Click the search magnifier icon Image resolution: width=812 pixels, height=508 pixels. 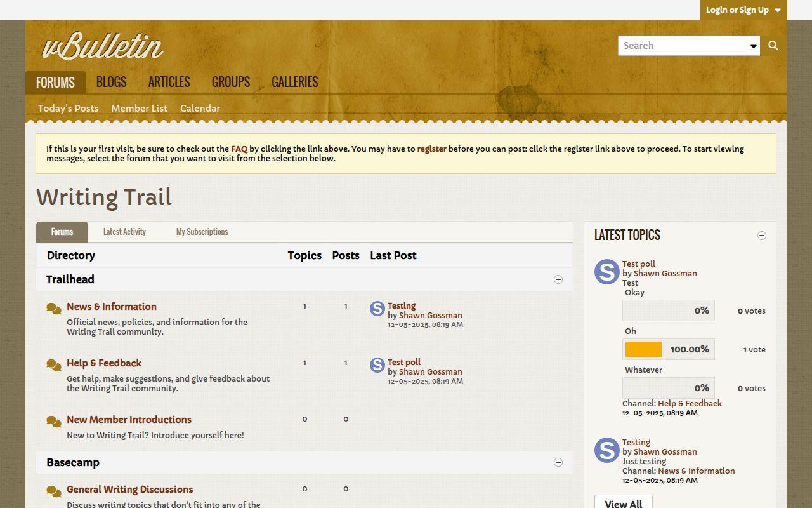pyautogui.click(x=773, y=46)
